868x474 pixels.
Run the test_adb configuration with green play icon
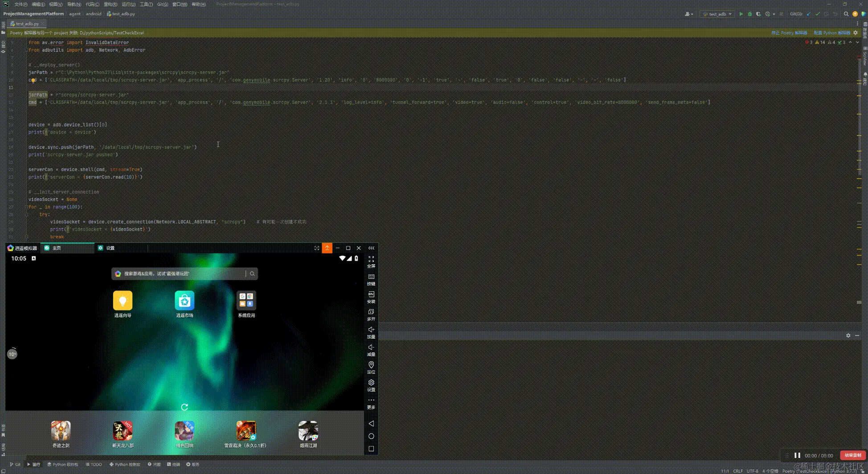click(x=741, y=14)
